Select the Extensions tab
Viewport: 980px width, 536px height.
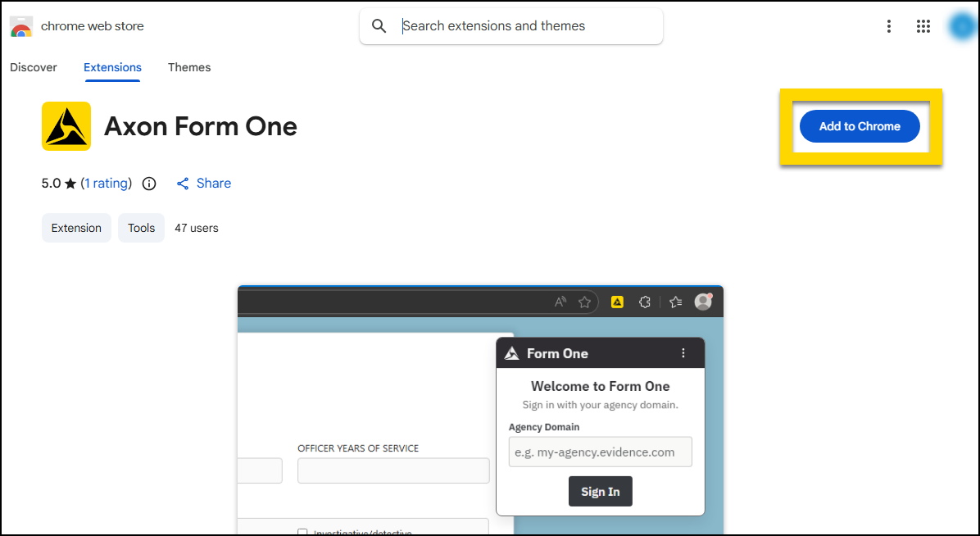[112, 67]
